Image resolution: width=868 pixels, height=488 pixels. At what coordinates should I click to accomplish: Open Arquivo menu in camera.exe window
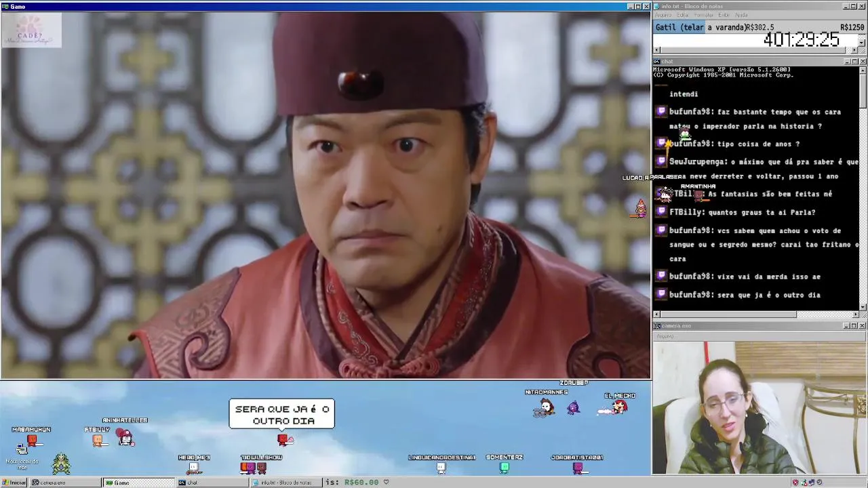click(x=665, y=336)
